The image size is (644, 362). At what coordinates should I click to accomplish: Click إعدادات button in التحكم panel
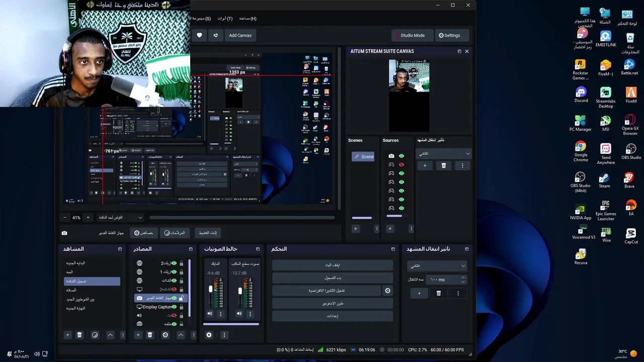[x=333, y=316]
